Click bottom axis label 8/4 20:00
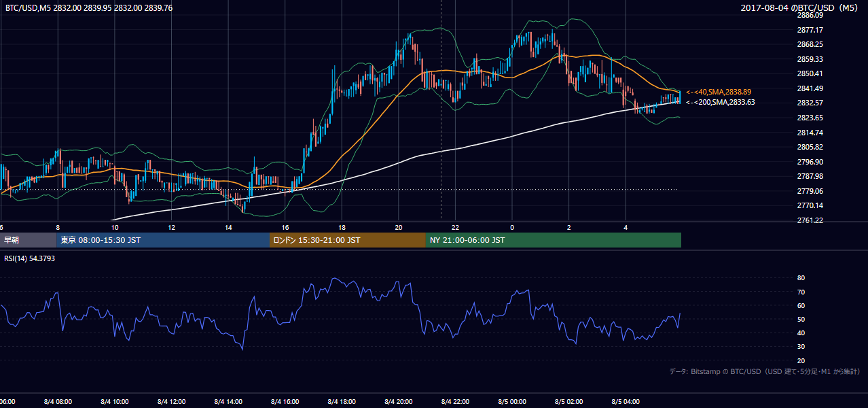 pos(399,402)
